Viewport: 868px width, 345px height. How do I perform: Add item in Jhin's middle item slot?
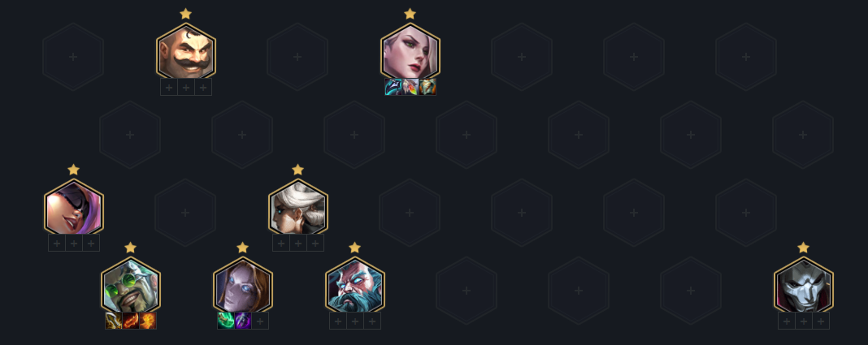pos(804,321)
